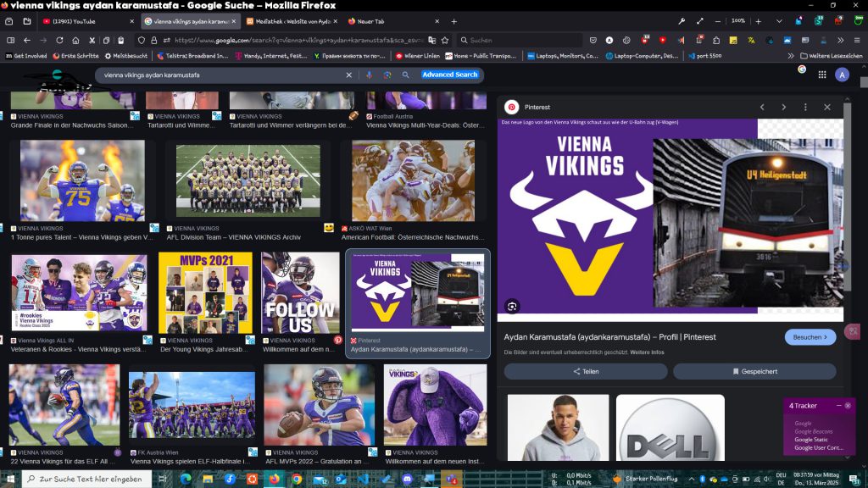Open player number 75 image result

point(82,180)
